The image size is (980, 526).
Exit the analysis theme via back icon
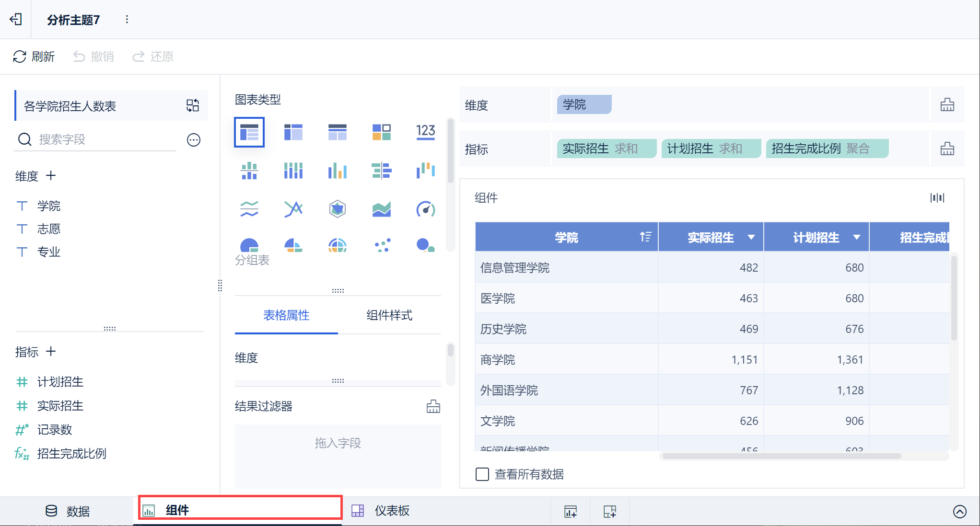pos(16,19)
